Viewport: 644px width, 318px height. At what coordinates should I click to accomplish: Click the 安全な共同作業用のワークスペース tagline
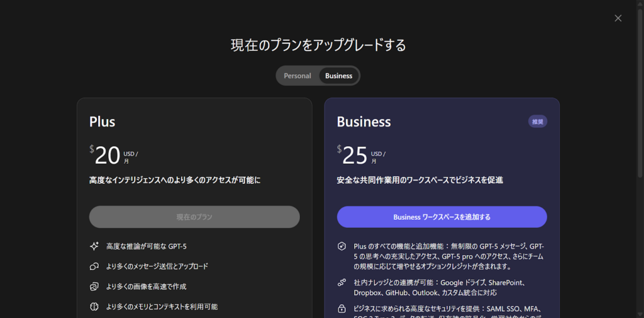coord(419,180)
